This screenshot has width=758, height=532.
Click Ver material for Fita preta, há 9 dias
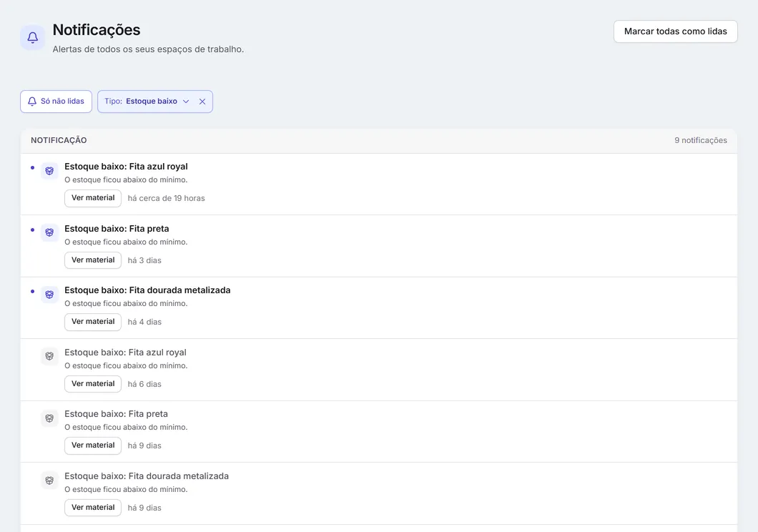tap(93, 445)
